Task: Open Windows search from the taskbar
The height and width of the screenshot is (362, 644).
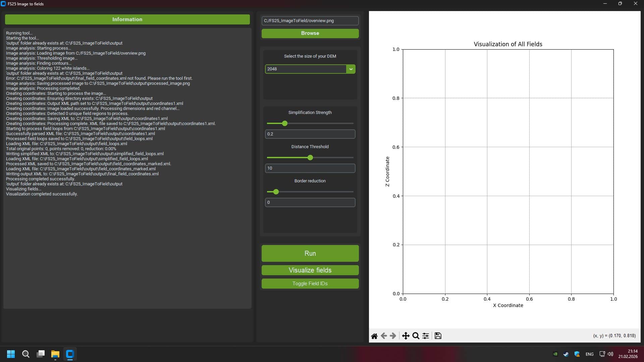Action: coord(26,354)
